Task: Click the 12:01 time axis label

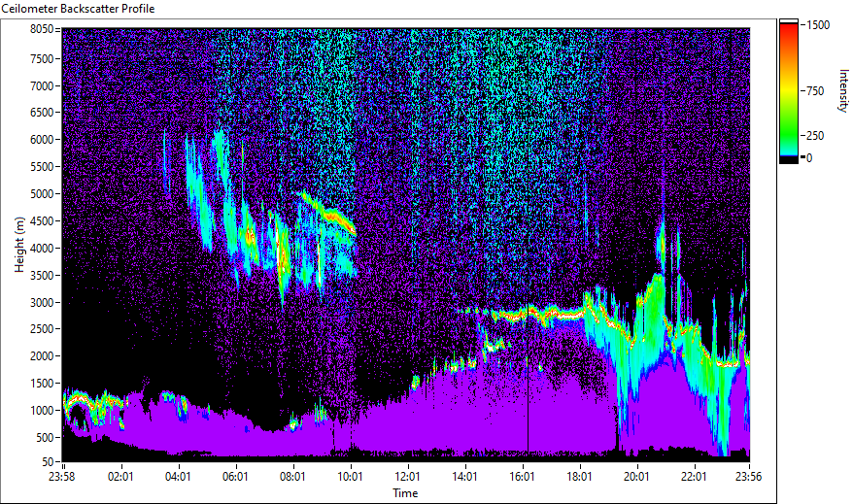Action: [x=407, y=477]
